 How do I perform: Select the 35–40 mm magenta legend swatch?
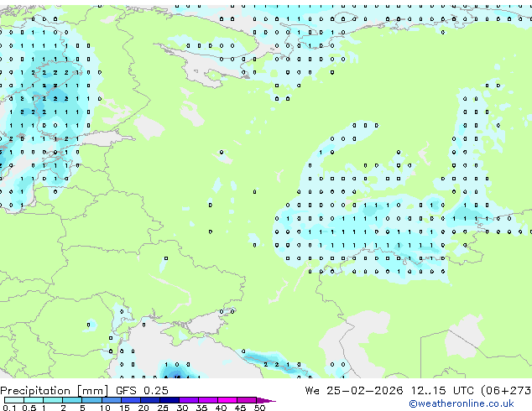pyautogui.click(x=207, y=400)
